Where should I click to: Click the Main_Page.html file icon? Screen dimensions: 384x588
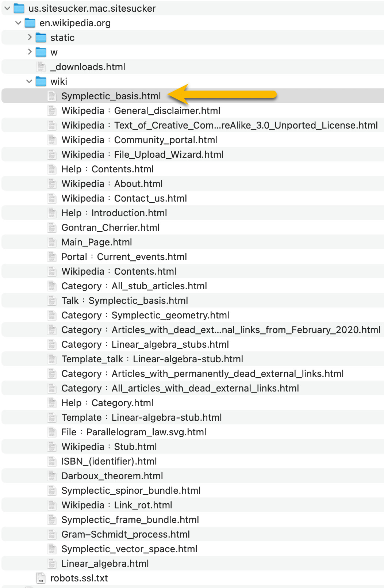coord(52,242)
